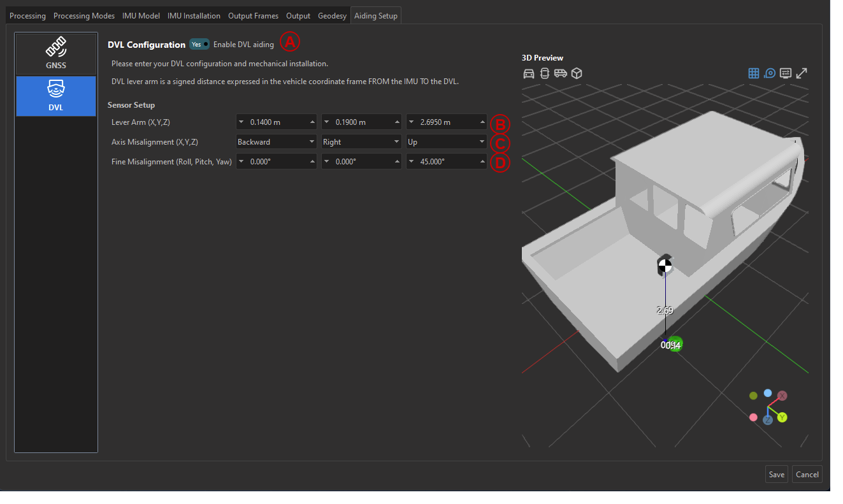
Task: Expand the 3D preview to fullscreen
Action: point(802,73)
